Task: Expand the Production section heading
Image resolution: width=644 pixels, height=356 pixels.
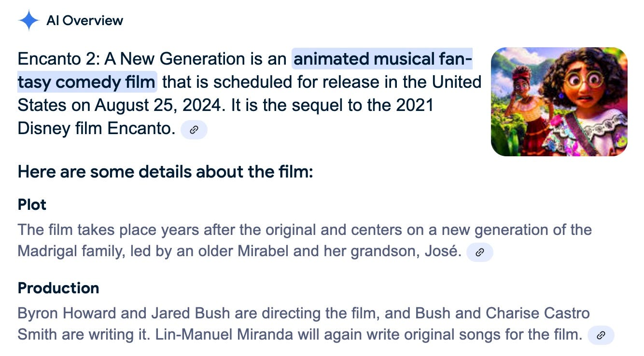Action: pos(58,288)
